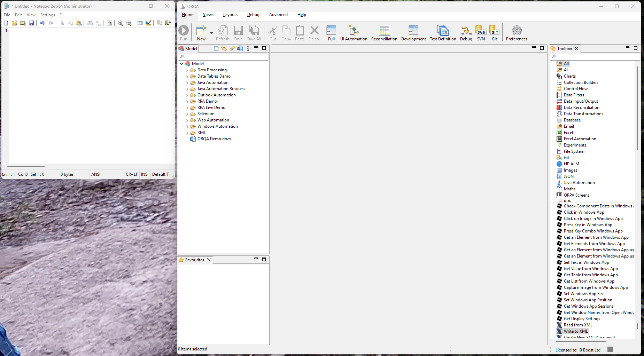Open the Settings menu in Notepad2

(x=48, y=15)
